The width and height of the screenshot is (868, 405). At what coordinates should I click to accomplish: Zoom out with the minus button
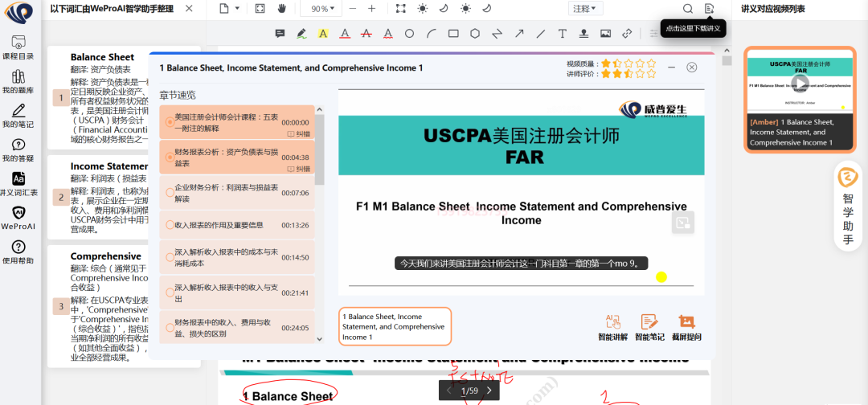click(353, 8)
